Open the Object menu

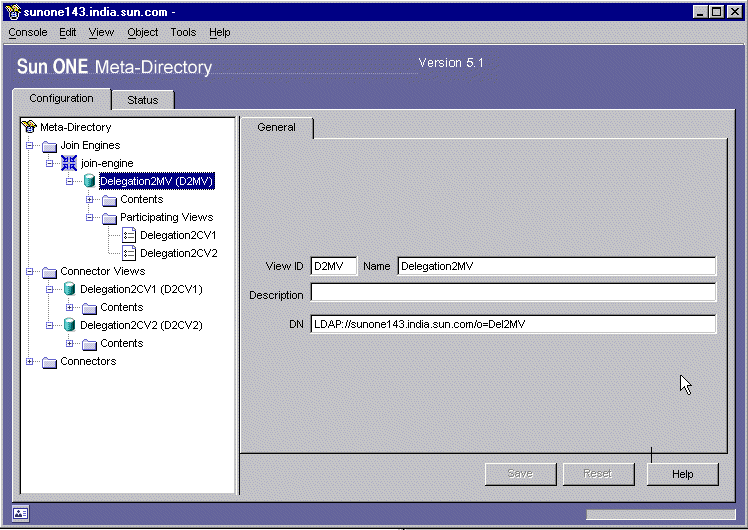tap(143, 32)
